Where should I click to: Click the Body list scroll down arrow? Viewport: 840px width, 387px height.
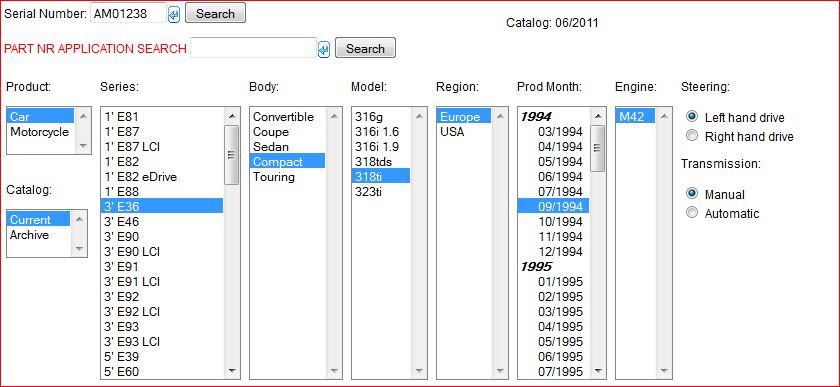[x=334, y=370]
